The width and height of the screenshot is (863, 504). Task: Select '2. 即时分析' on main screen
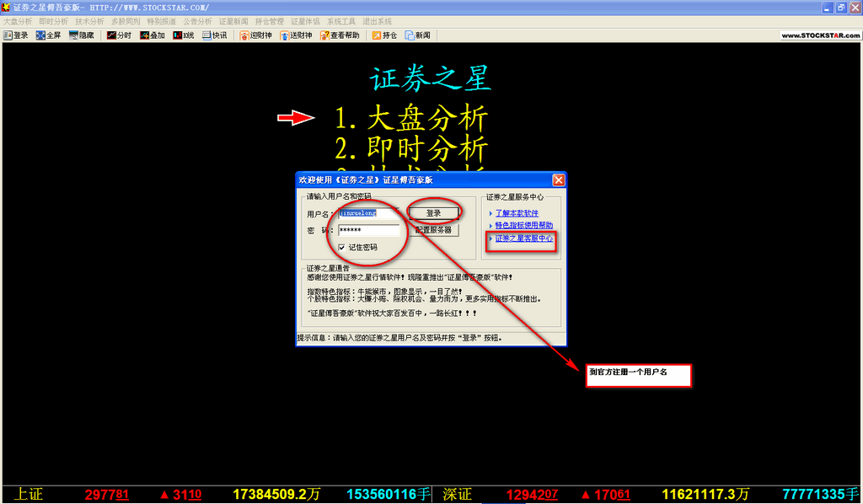pyautogui.click(x=411, y=148)
